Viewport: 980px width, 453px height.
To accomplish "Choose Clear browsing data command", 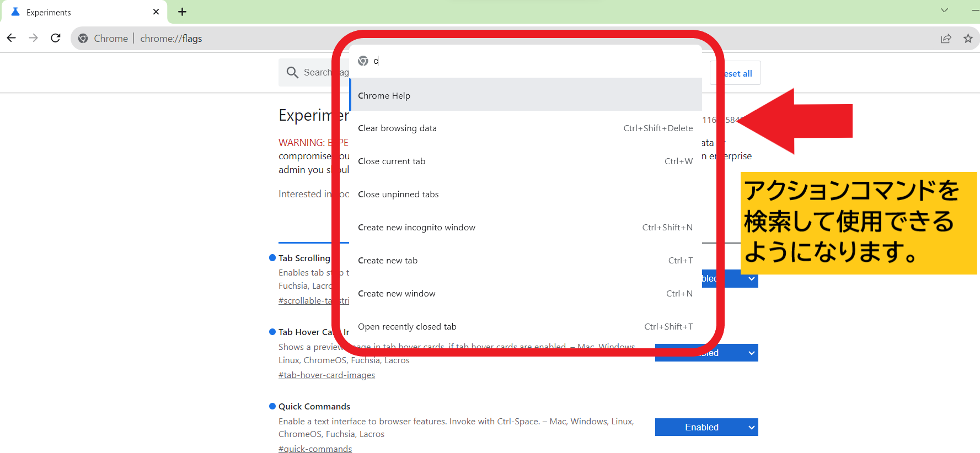I will [x=526, y=128].
